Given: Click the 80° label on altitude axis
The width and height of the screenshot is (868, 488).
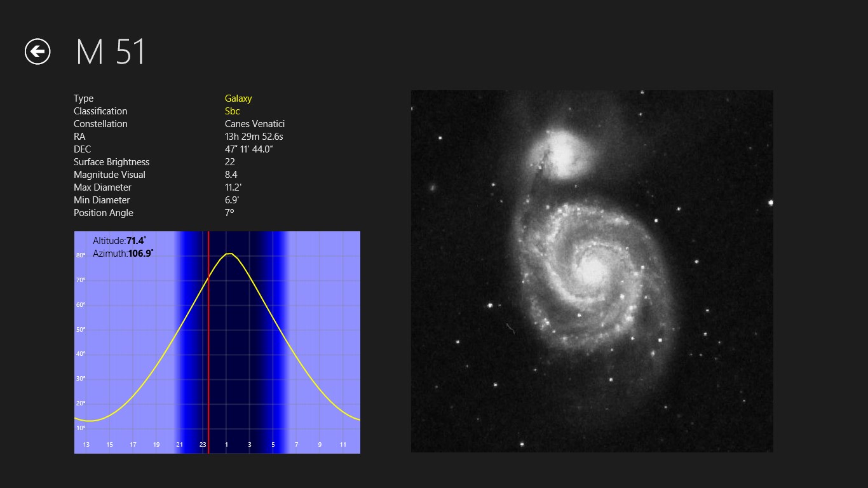Looking at the screenshot, I should tap(81, 255).
